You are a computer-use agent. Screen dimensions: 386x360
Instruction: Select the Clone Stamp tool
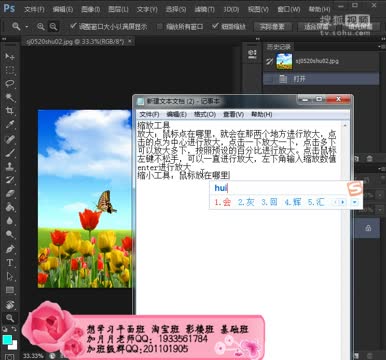(x=10, y=166)
